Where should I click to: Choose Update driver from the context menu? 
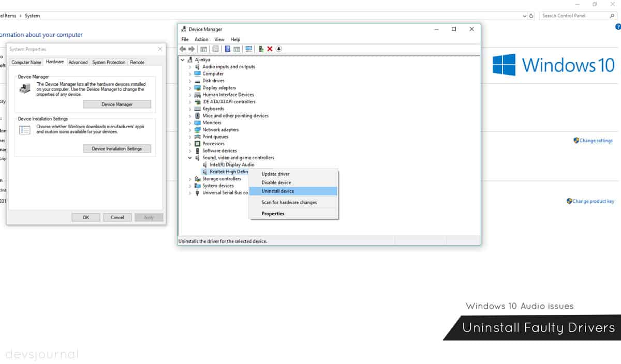click(293, 174)
